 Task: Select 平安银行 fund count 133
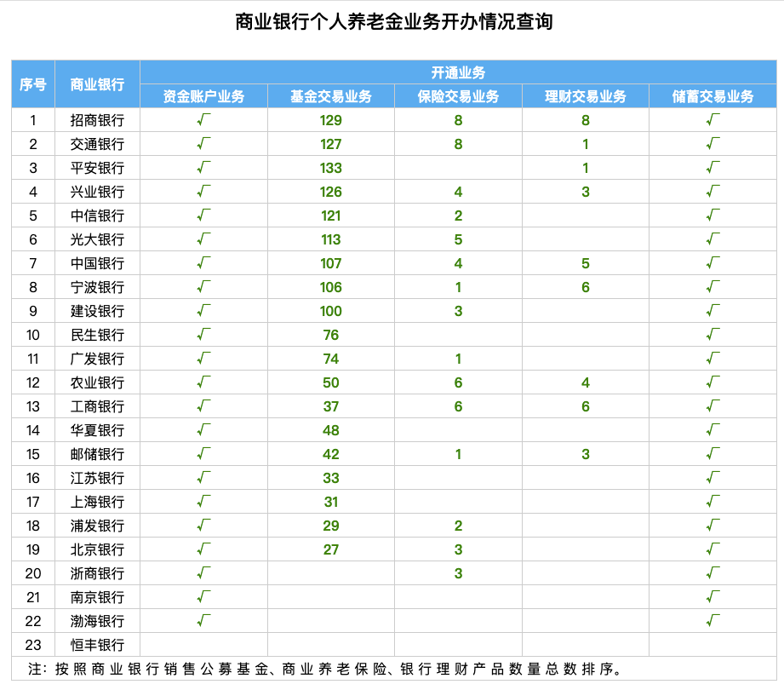click(331, 168)
